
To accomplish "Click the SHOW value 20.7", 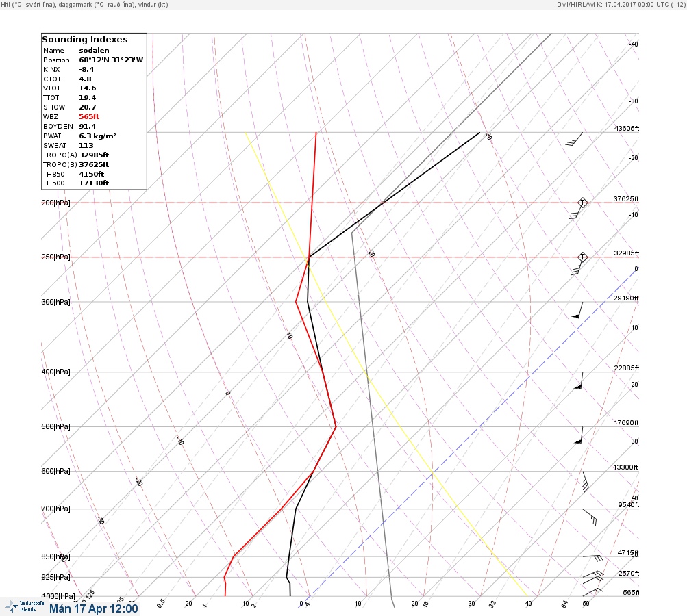I will pos(87,107).
